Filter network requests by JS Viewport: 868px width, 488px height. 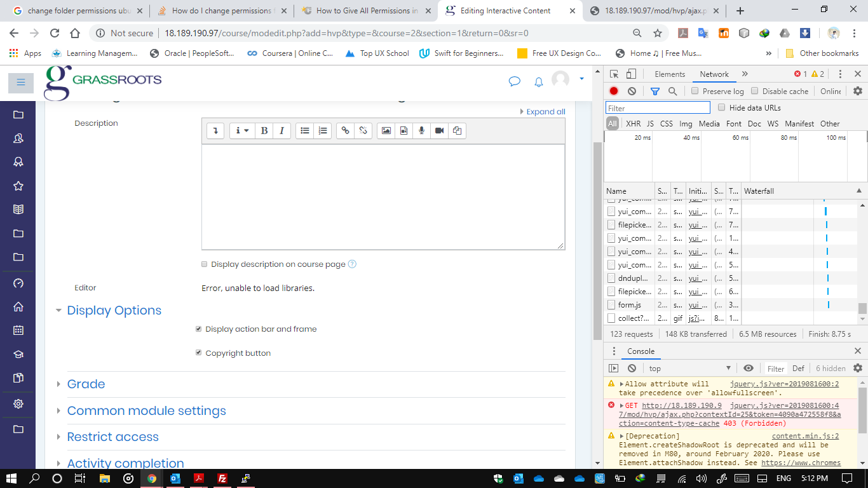coord(650,124)
